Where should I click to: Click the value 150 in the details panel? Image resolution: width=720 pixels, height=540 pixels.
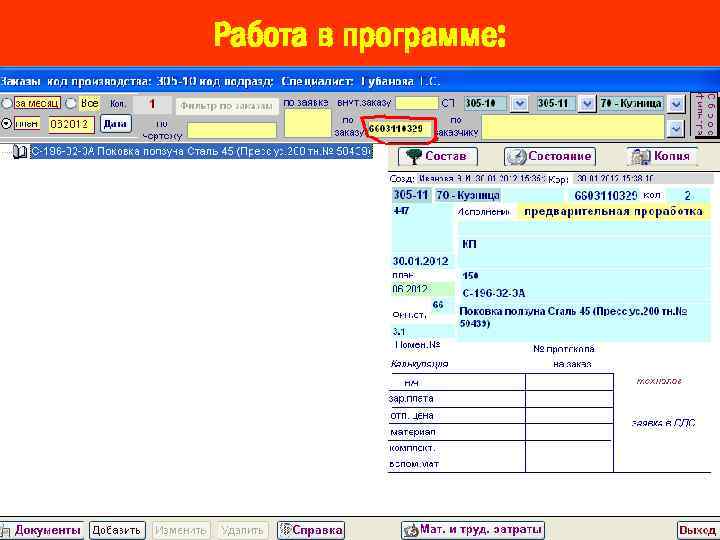click(x=470, y=276)
